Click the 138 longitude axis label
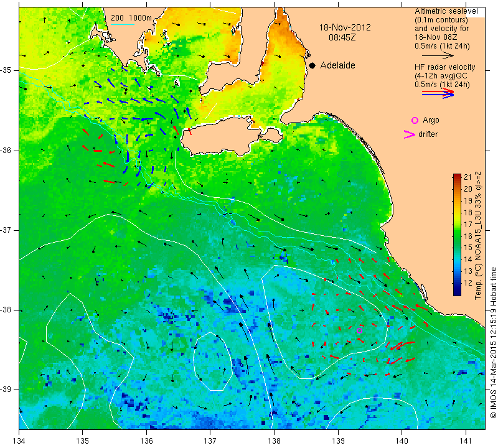This screenshot has width=498, height=448. tap(274, 441)
